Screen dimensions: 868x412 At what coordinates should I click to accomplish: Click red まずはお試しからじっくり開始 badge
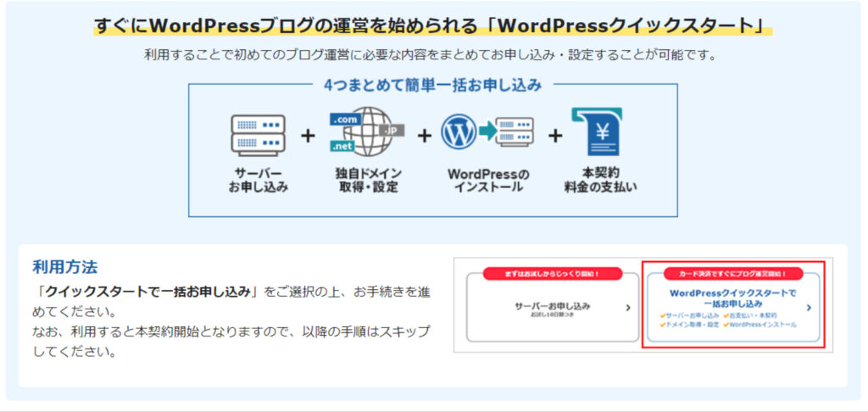(553, 274)
